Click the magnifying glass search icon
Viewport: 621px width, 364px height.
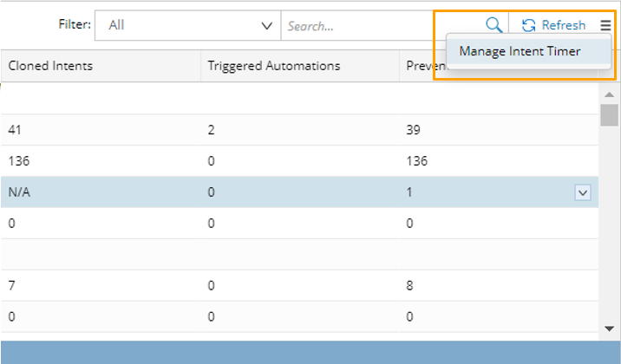[494, 26]
